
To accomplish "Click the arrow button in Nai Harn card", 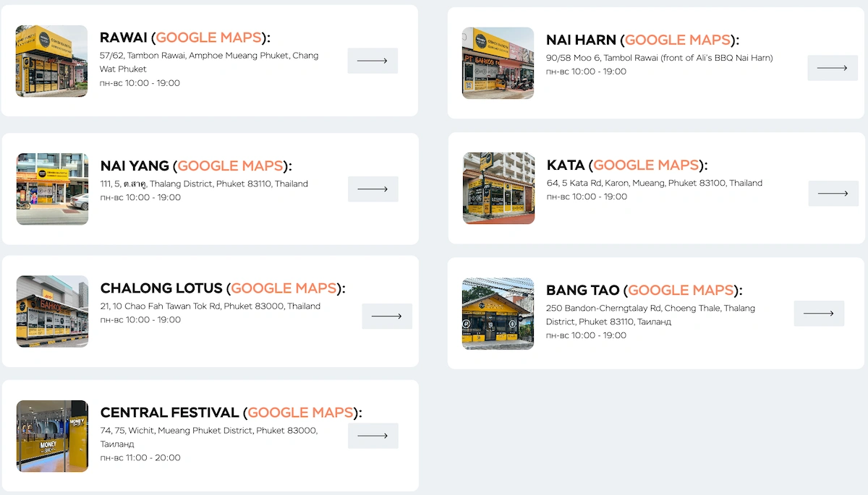I will (x=832, y=68).
